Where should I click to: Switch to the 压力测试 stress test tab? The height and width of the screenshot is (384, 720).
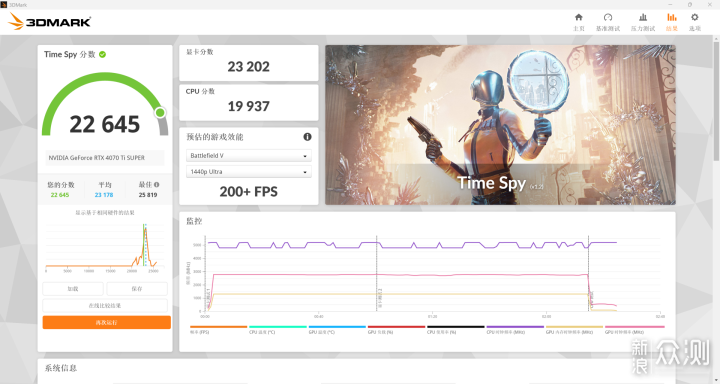(643, 22)
